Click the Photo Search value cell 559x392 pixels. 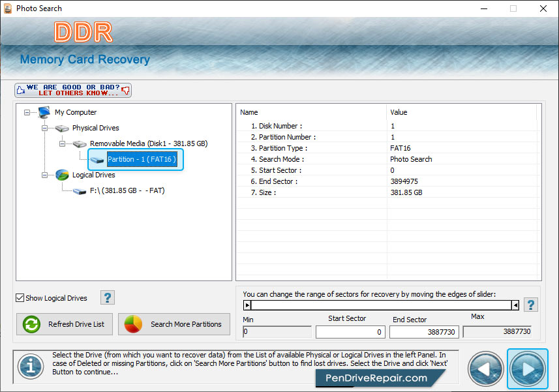click(x=411, y=159)
